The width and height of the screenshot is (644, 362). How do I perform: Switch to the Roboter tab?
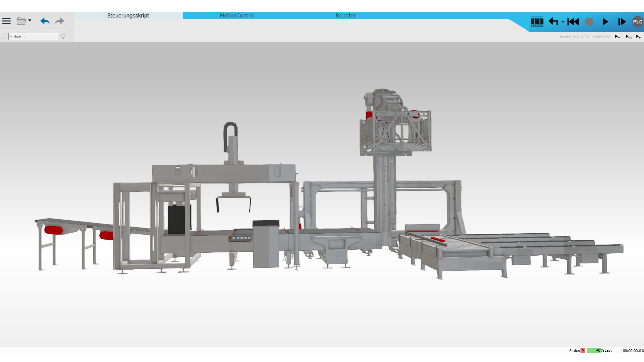[x=345, y=15]
